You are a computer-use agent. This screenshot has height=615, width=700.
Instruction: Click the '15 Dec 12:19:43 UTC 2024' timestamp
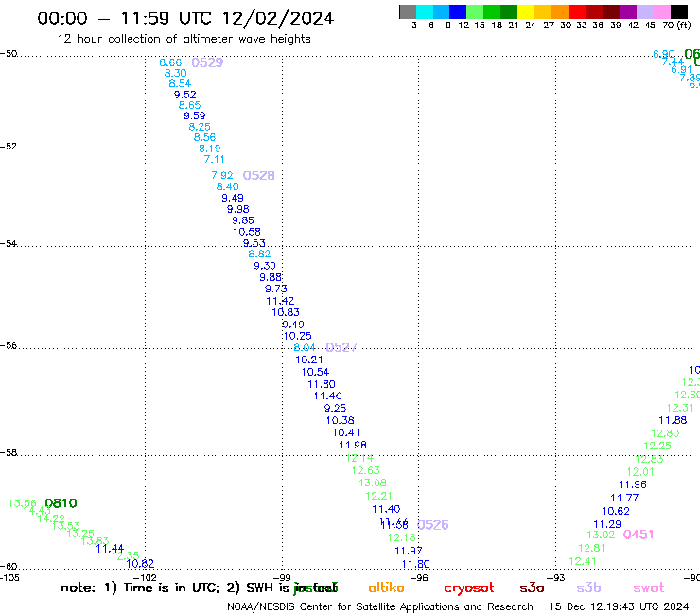coord(619,606)
